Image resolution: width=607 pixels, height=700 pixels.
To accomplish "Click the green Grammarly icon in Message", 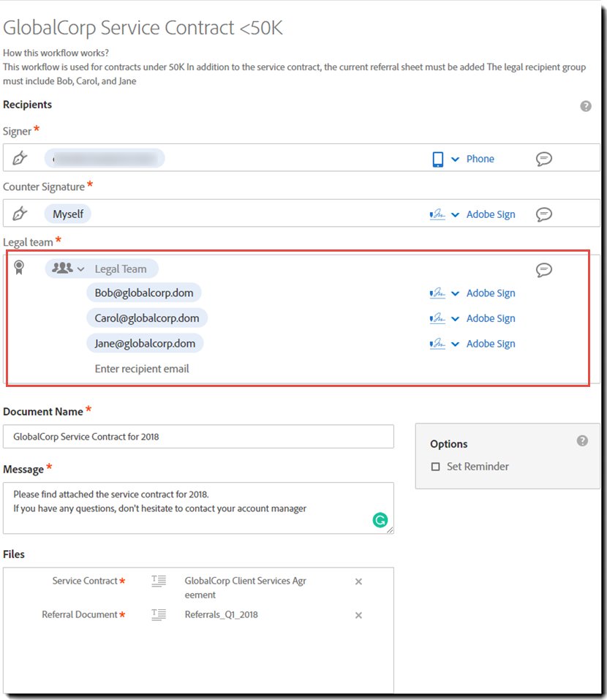I will click(380, 520).
